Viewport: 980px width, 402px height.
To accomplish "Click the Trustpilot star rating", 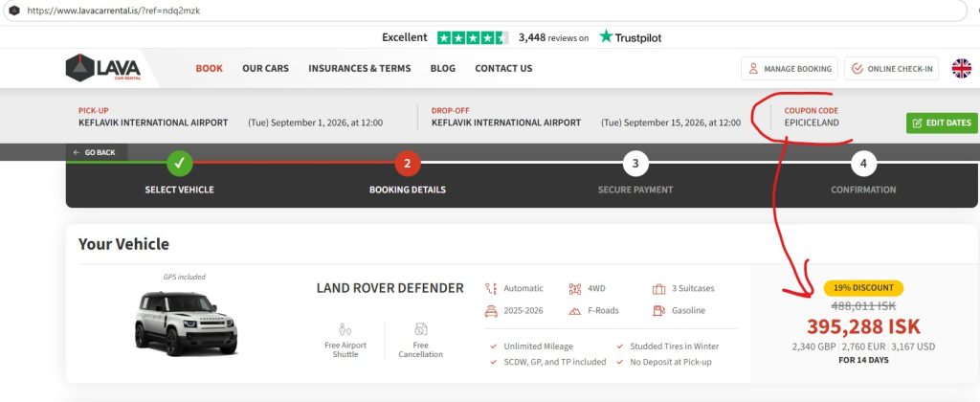I will pyautogui.click(x=473, y=37).
